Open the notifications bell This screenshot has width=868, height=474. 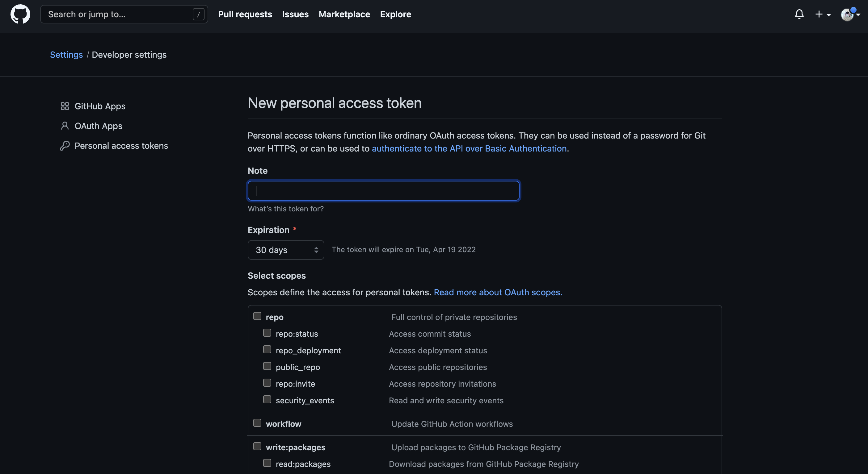click(x=799, y=14)
